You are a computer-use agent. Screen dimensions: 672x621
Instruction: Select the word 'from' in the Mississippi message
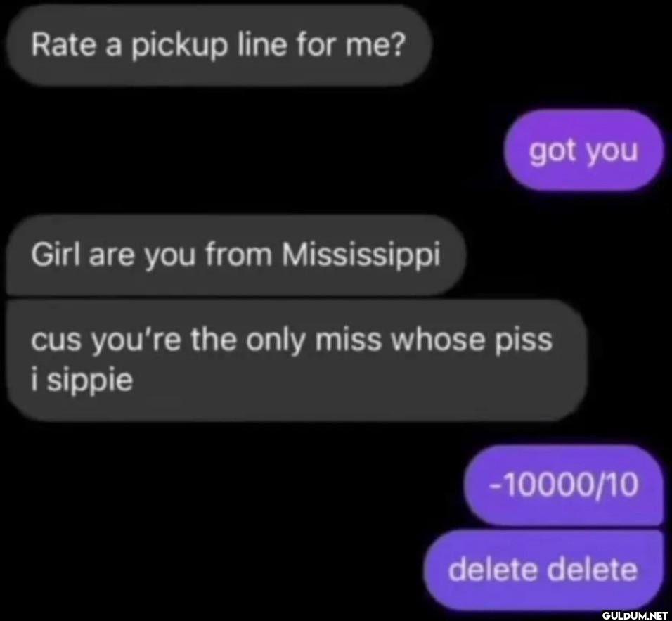point(239,255)
